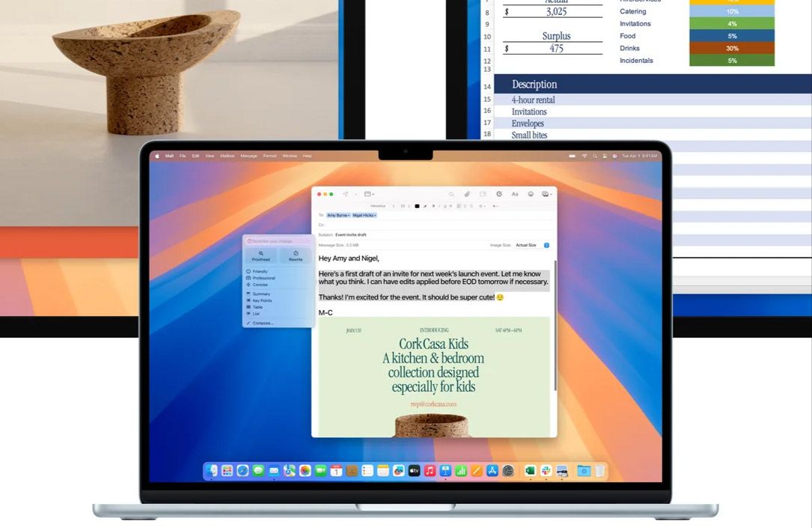Open the Mailbox menu in menu bar
Image resolution: width=812 pixels, height=528 pixels.
pyautogui.click(x=228, y=156)
